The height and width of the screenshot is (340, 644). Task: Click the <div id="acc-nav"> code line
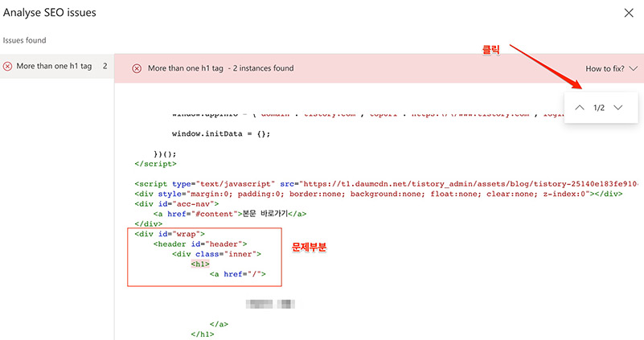[177, 204]
